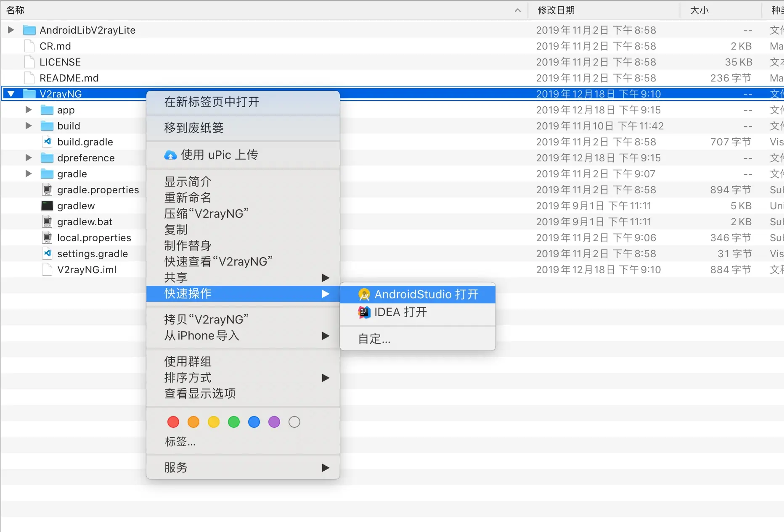Click the 35 KB size of LICENSE

[739, 62]
